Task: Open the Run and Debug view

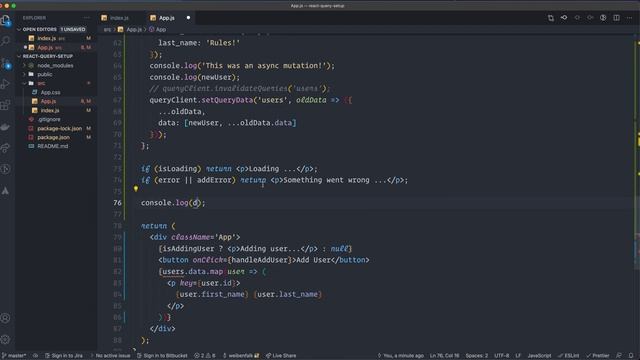Action: pos(6,84)
